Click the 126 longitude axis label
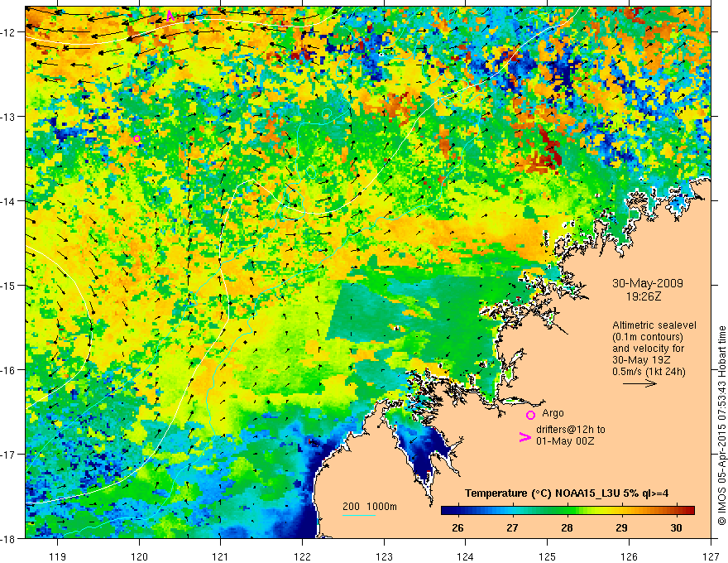 point(629,556)
